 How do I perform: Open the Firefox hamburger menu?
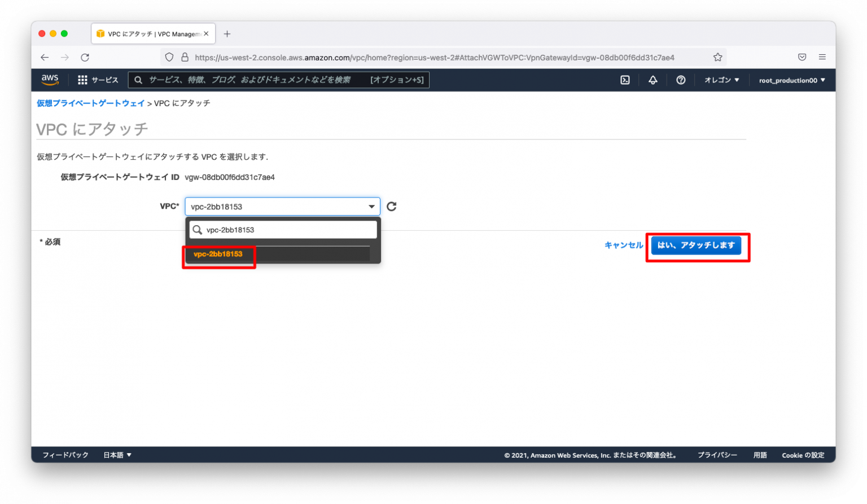tap(822, 57)
